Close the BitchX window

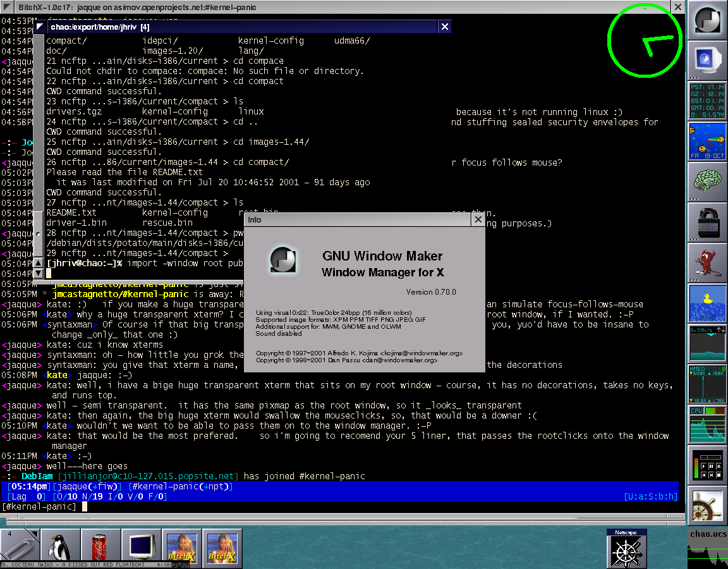(678, 7)
